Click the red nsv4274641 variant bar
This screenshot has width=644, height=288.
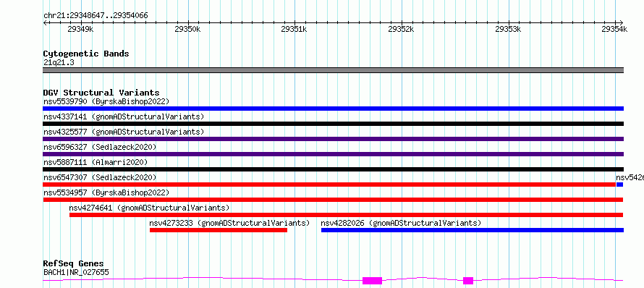346,215
